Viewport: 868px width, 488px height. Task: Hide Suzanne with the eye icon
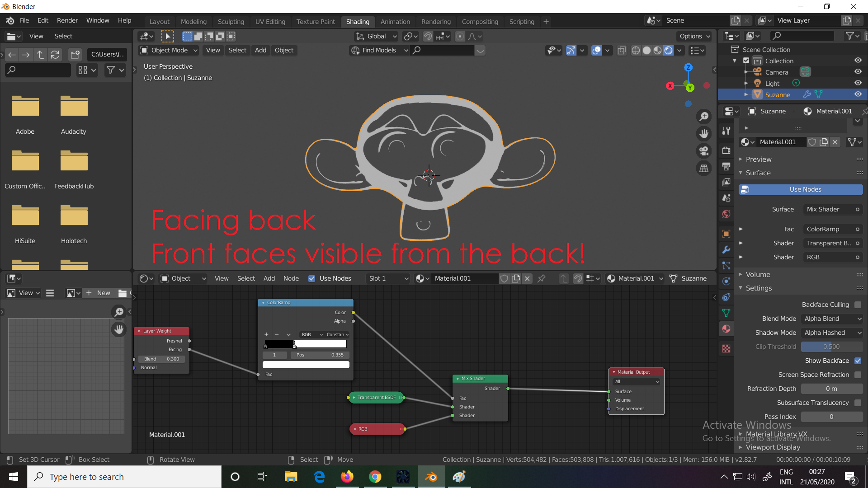click(x=858, y=94)
